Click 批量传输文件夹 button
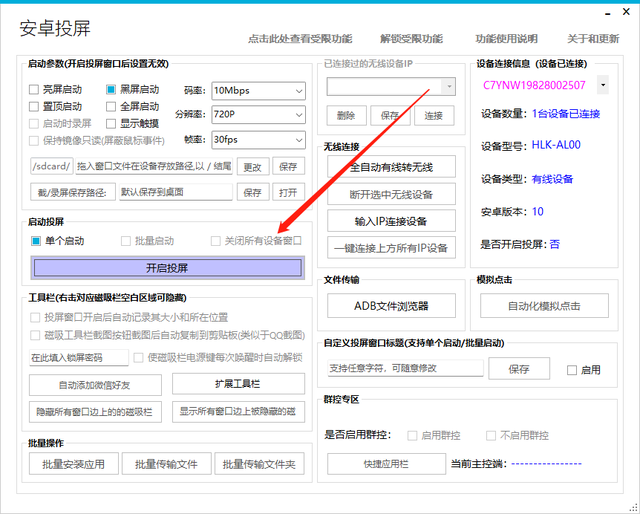Image resolution: width=640 pixels, height=514 pixels. [x=259, y=463]
